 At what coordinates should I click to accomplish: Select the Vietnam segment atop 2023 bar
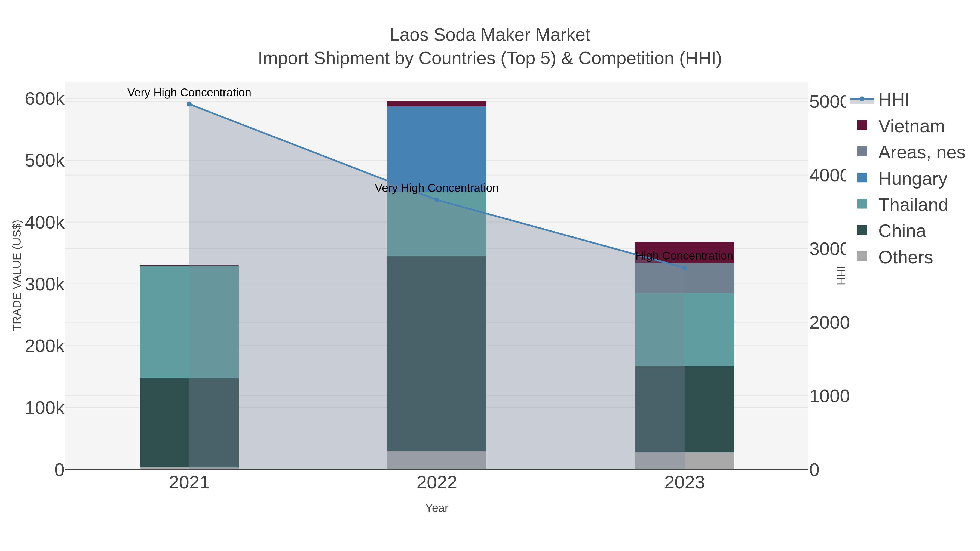tap(684, 252)
